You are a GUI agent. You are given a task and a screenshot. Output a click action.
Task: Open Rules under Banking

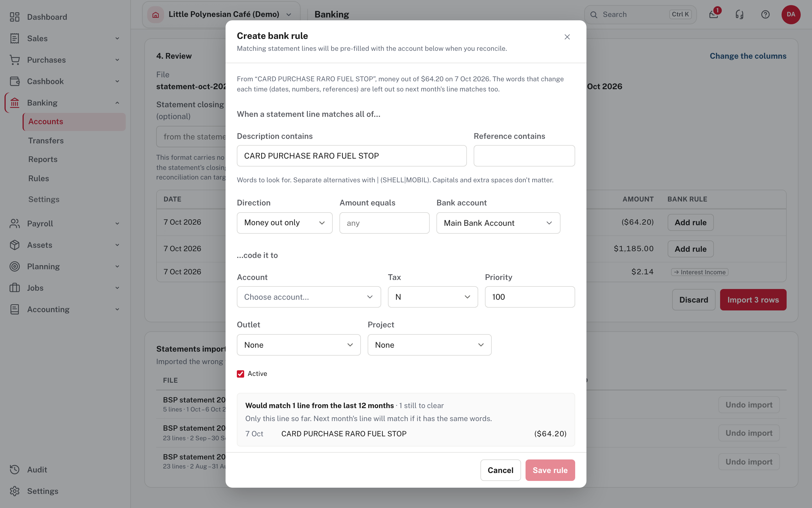tap(39, 178)
